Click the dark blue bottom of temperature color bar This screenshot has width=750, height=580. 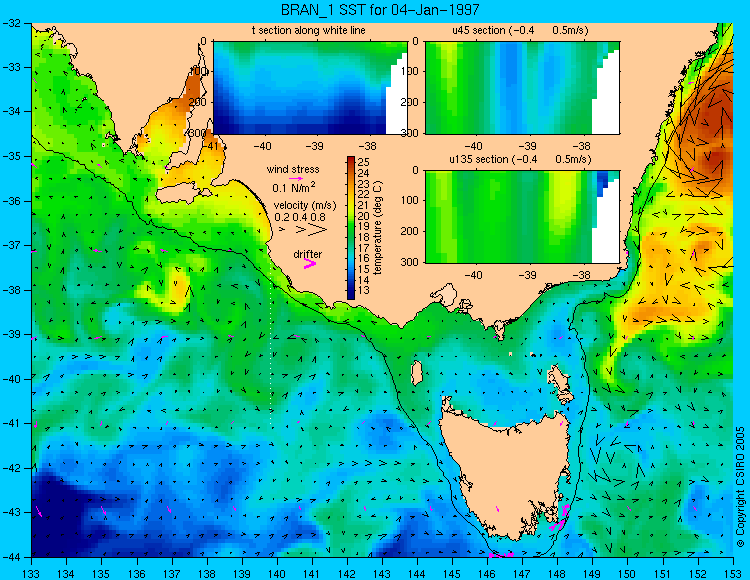coord(351,294)
